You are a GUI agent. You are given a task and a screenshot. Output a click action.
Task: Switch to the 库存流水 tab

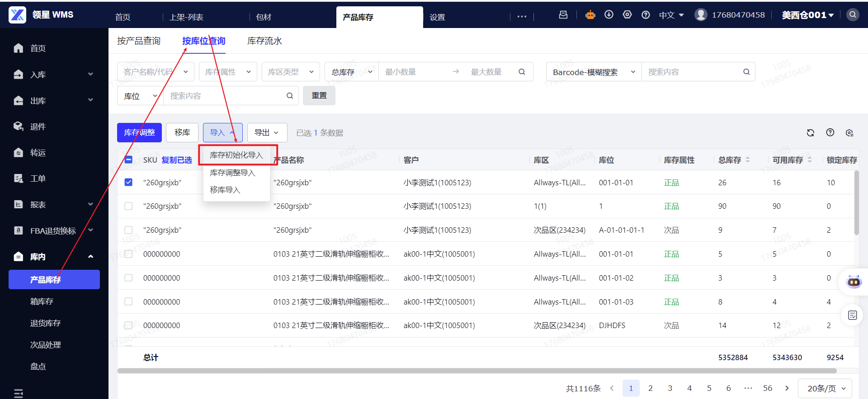(264, 41)
